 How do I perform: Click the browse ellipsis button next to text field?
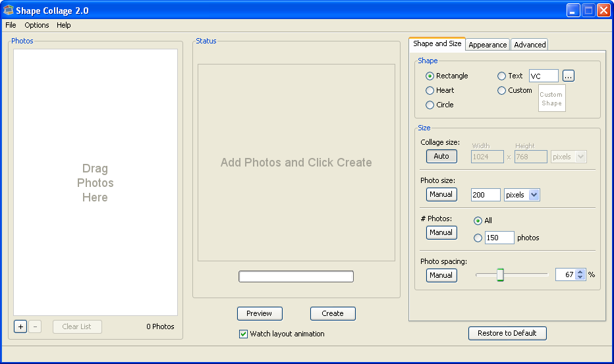(569, 76)
